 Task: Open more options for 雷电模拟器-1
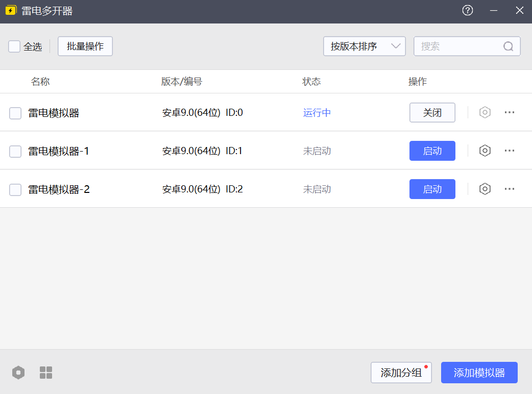coord(509,151)
